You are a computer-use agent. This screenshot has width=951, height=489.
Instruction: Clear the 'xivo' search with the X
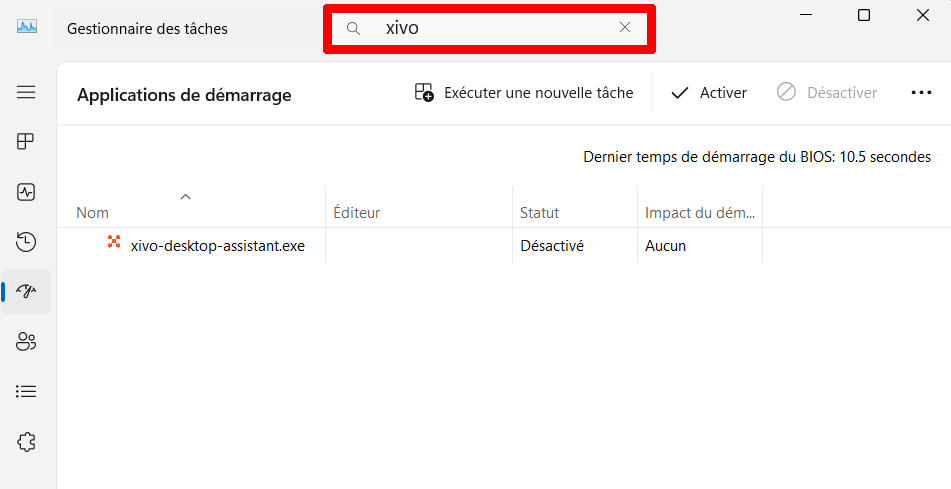pos(625,28)
